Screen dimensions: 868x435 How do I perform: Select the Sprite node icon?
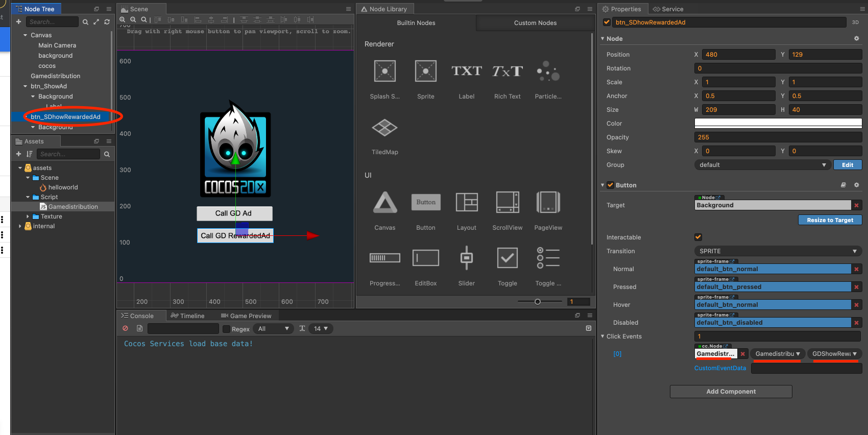point(425,71)
